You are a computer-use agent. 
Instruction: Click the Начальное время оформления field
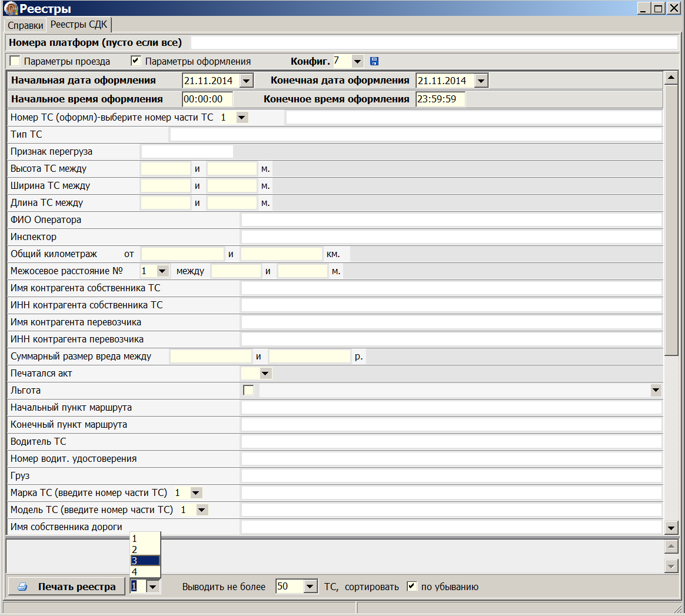point(207,99)
